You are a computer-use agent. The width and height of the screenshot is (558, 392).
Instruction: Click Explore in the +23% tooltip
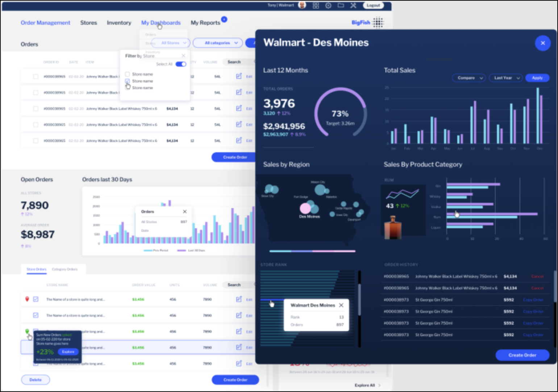click(x=68, y=352)
